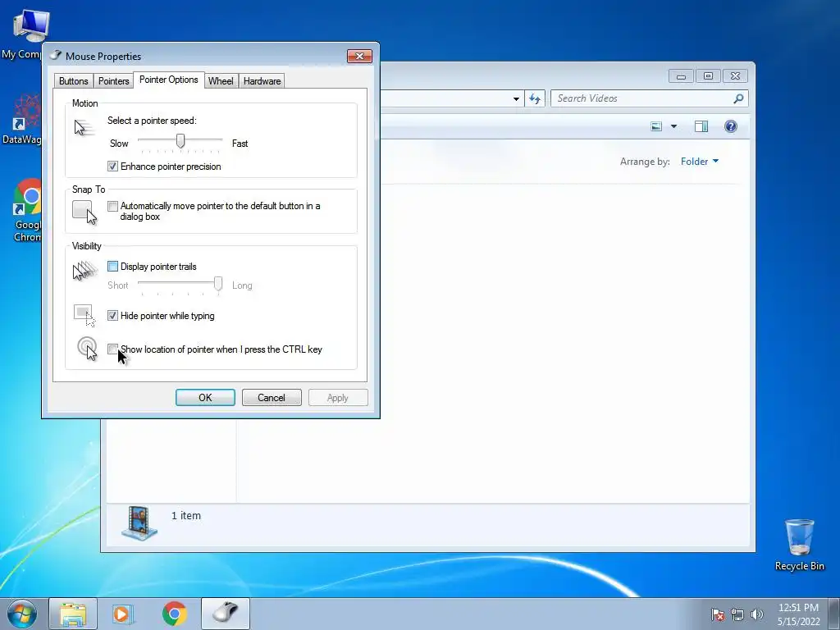The width and height of the screenshot is (840, 630).
Task: Open the view options dropdown arrow
Action: [674, 126]
